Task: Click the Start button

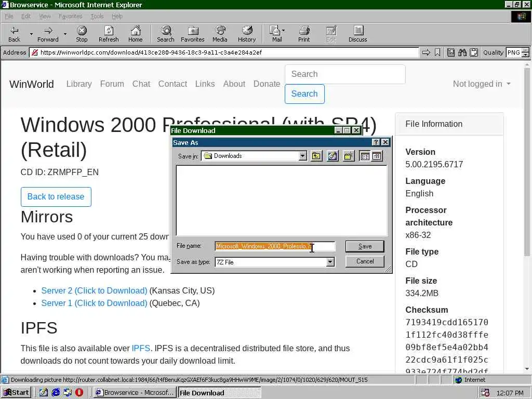Action: coord(16,393)
